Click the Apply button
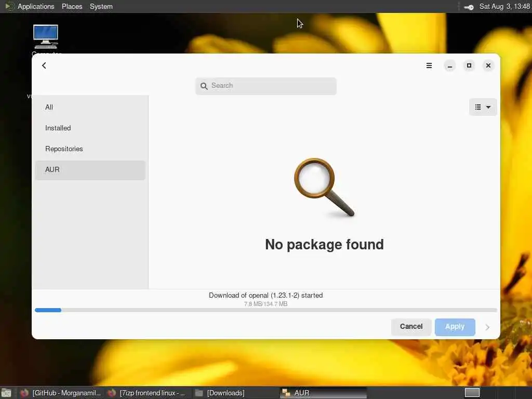The width and height of the screenshot is (532, 399). (x=455, y=327)
